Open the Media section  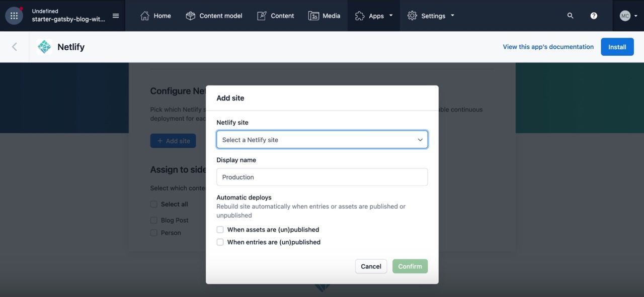(x=331, y=16)
